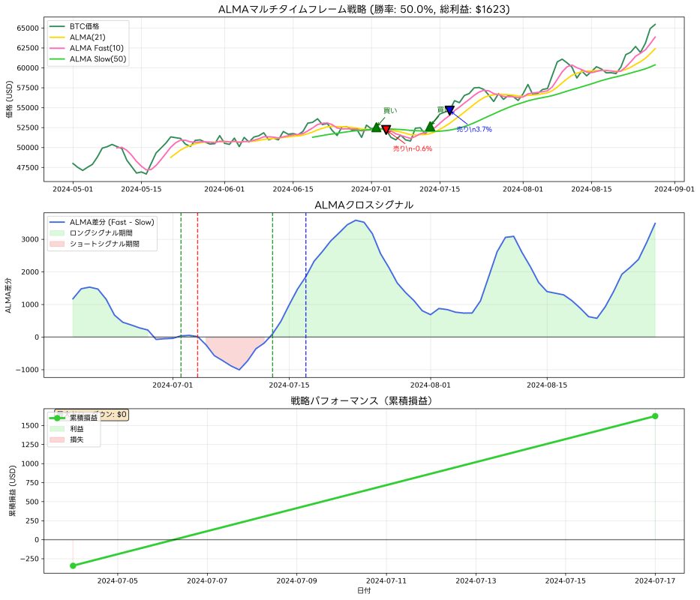Select the ALMA Slow(50) green line sample
Image resolution: width=700 pixels, height=600 pixels.
pos(59,57)
